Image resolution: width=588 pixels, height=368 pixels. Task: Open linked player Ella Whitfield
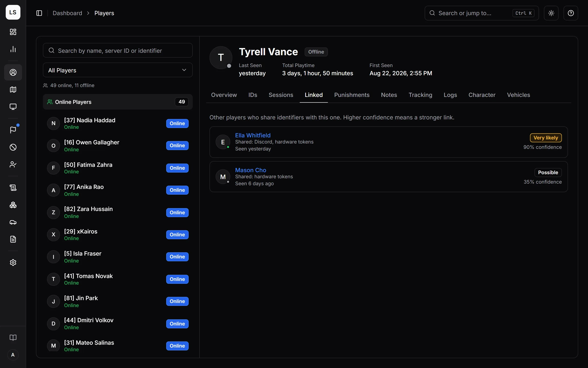(253, 135)
